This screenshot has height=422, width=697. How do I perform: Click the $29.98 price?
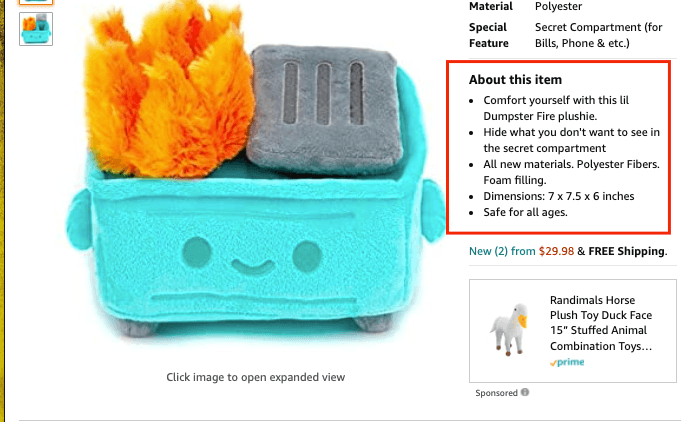(557, 251)
